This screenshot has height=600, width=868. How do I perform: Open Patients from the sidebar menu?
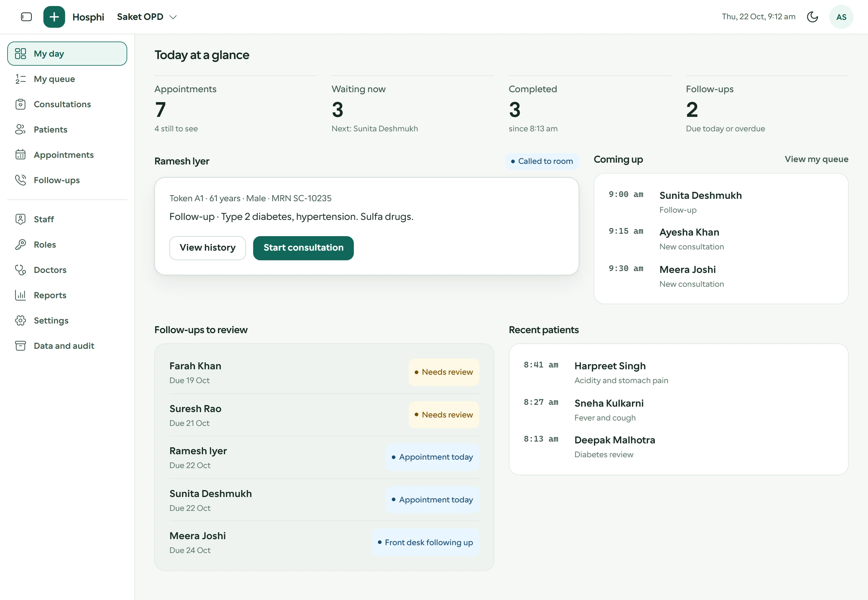67,129
